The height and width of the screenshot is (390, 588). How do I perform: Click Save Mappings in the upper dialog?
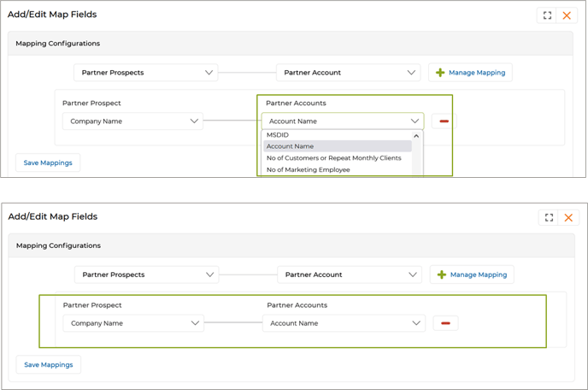48,162
